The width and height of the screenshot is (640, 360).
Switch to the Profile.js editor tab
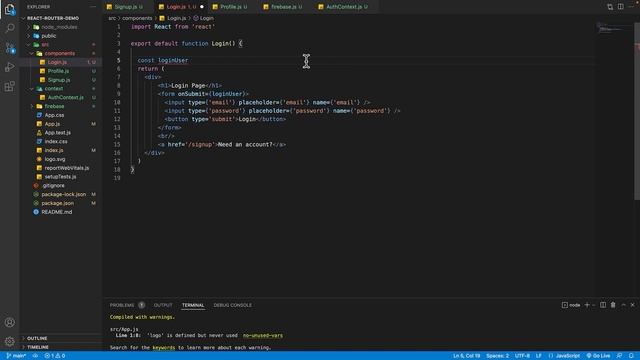coord(233,7)
